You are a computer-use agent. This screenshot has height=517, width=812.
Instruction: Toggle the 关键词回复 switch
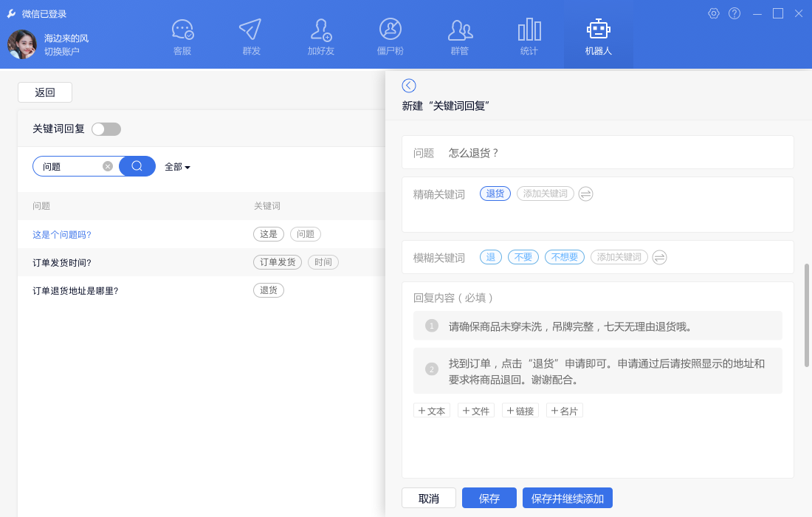pyautogui.click(x=106, y=129)
